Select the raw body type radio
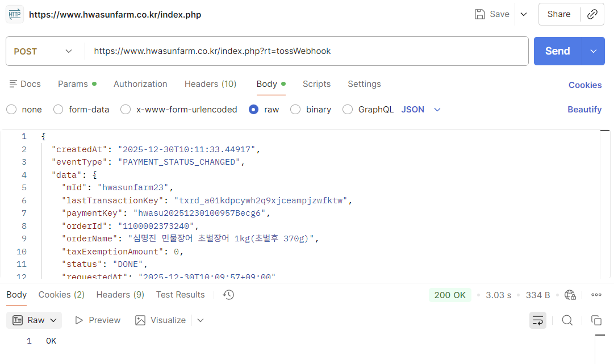This screenshot has height=364, width=614. point(254,110)
